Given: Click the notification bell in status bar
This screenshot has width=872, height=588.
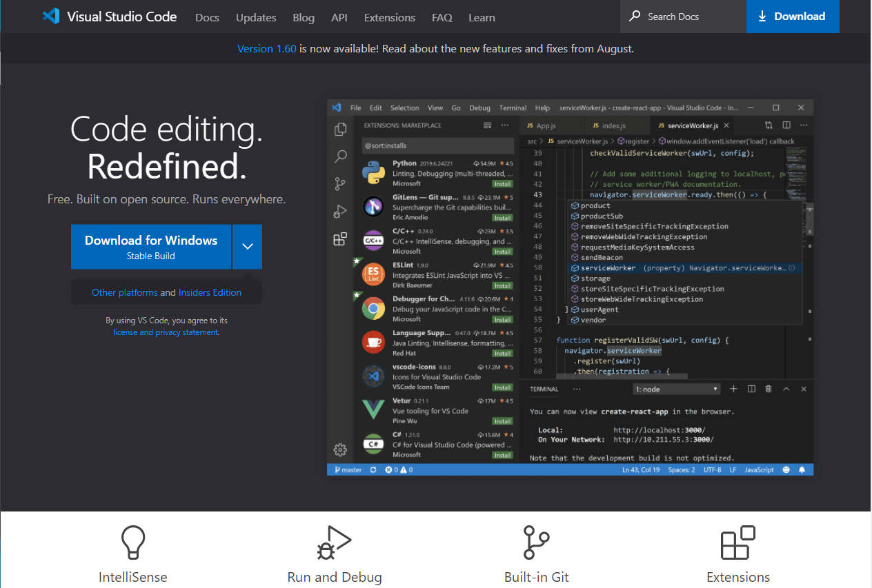Looking at the screenshot, I should (x=802, y=469).
